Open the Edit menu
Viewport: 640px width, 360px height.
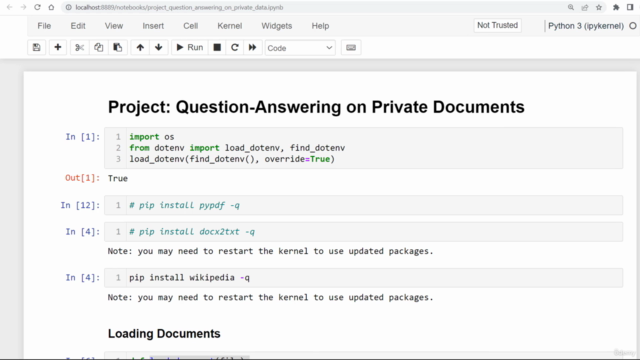click(78, 26)
